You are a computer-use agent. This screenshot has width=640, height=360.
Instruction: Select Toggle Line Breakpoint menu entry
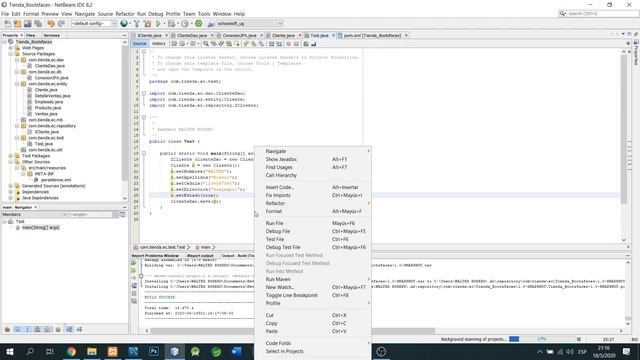313,296
